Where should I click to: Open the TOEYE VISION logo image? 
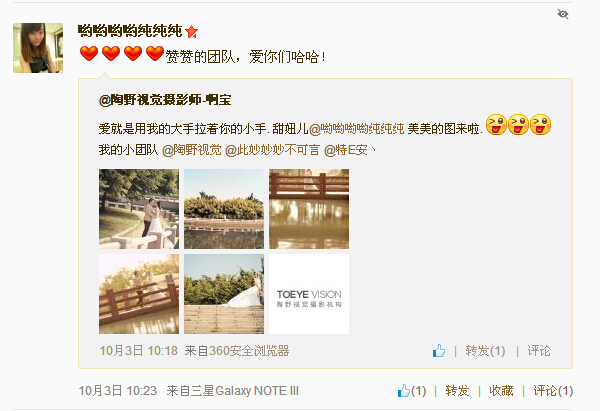point(309,294)
